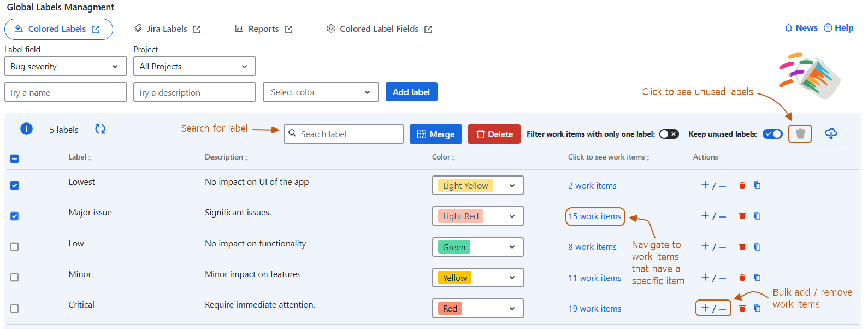The width and height of the screenshot is (868, 329).
Task: Open the Label field dropdown showing Bug severity
Action: click(66, 66)
